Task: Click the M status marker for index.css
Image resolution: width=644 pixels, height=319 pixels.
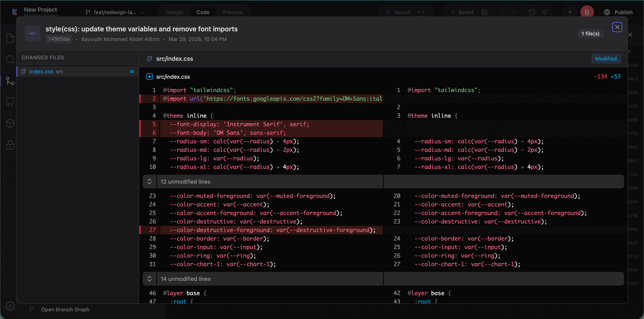Action: coord(132,71)
